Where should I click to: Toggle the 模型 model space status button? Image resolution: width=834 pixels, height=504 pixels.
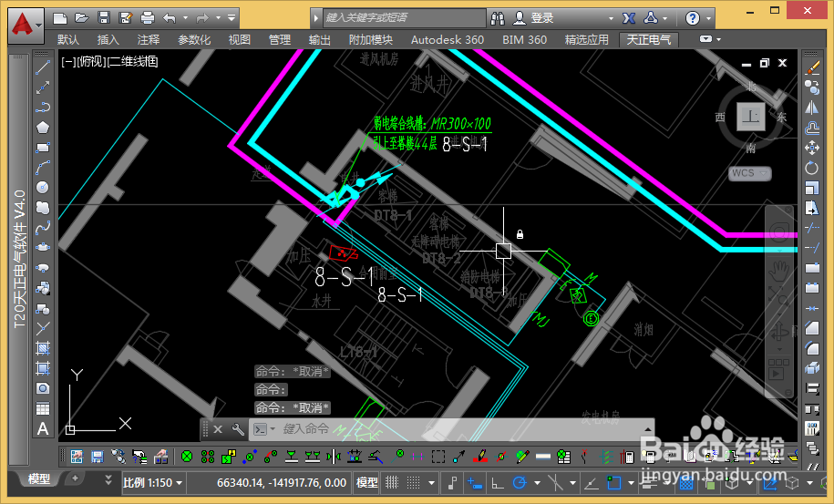click(367, 483)
